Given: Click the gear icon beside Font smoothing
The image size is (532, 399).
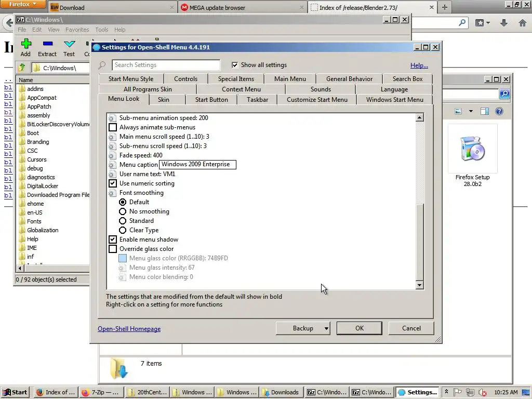Looking at the screenshot, I should pyautogui.click(x=112, y=193).
